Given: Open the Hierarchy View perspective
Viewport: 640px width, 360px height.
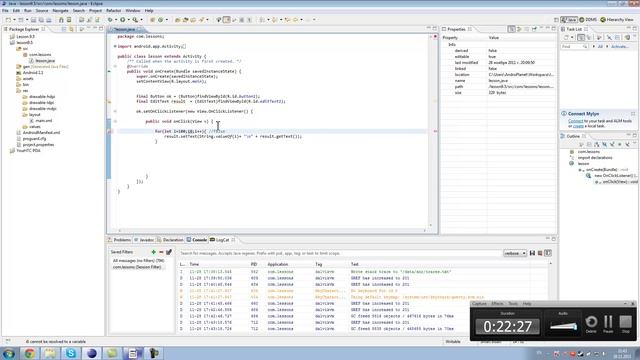Looking at the screenshot, I should tap(617, 20).
